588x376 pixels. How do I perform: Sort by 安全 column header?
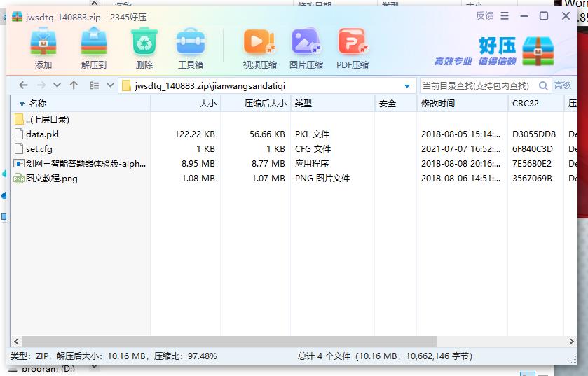(396, 104)
